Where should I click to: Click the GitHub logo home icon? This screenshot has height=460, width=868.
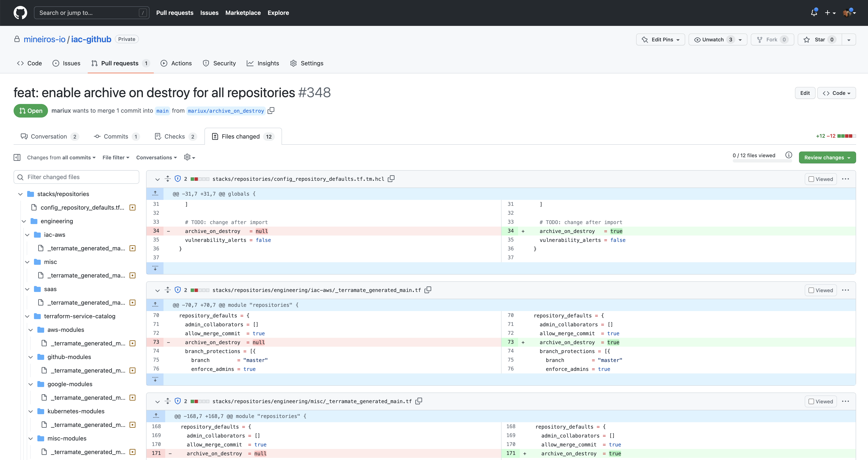pyautogui.click(x=20, y=13)
